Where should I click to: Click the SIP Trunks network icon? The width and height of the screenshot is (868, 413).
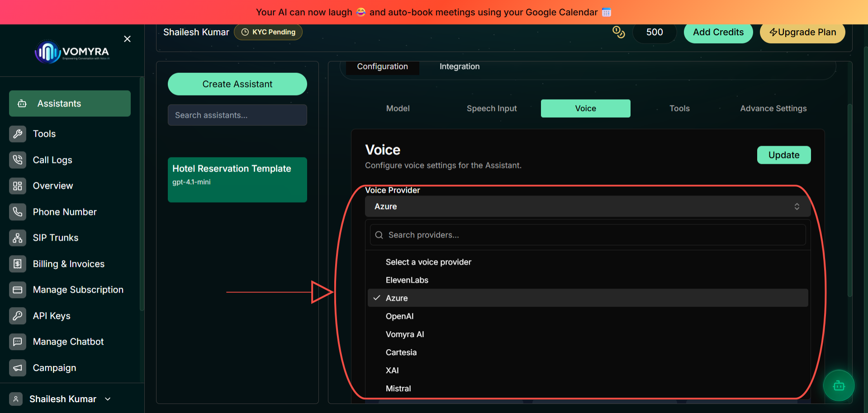point(18,238)
